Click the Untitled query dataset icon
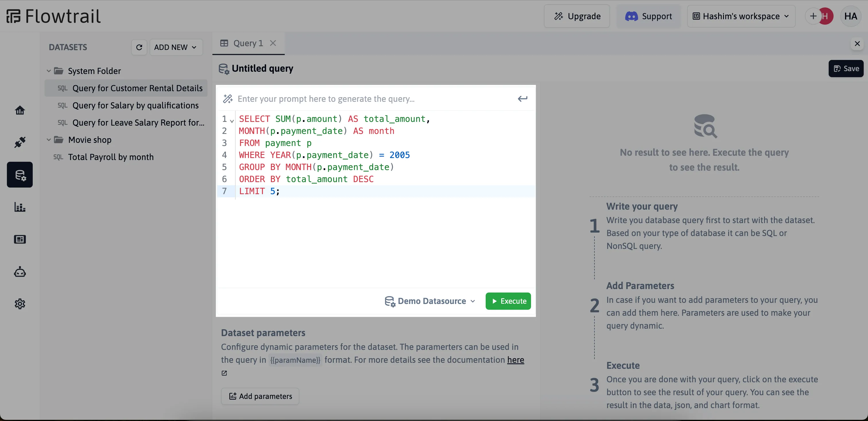 (x=224, y=69)
